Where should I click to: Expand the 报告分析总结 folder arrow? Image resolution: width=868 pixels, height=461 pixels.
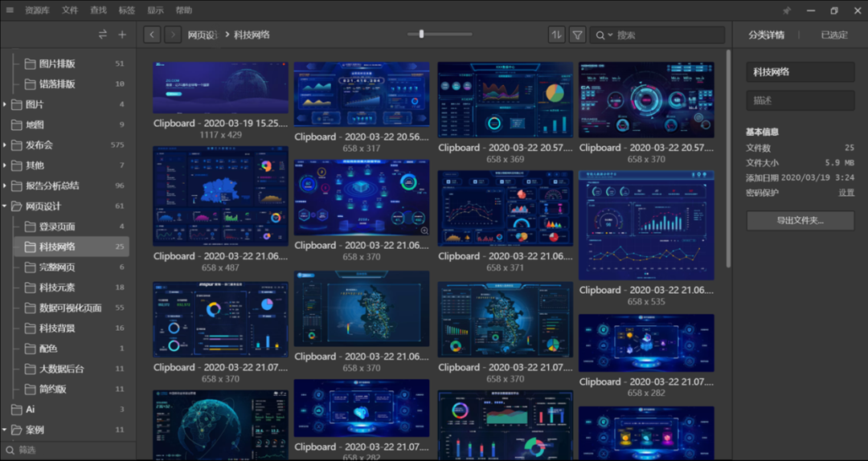5,186
